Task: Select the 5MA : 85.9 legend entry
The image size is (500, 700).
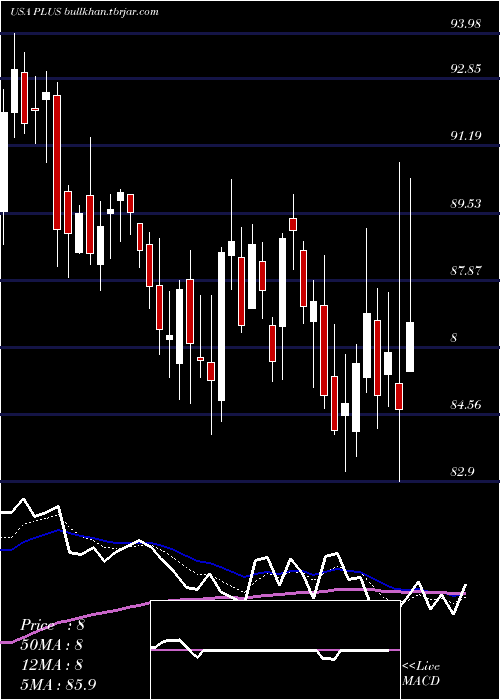Action: 58,684
